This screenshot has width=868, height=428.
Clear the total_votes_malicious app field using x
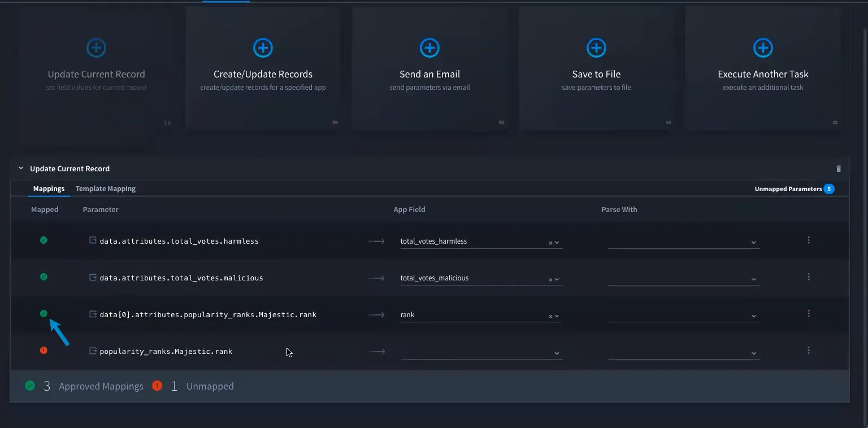point(550,279)
